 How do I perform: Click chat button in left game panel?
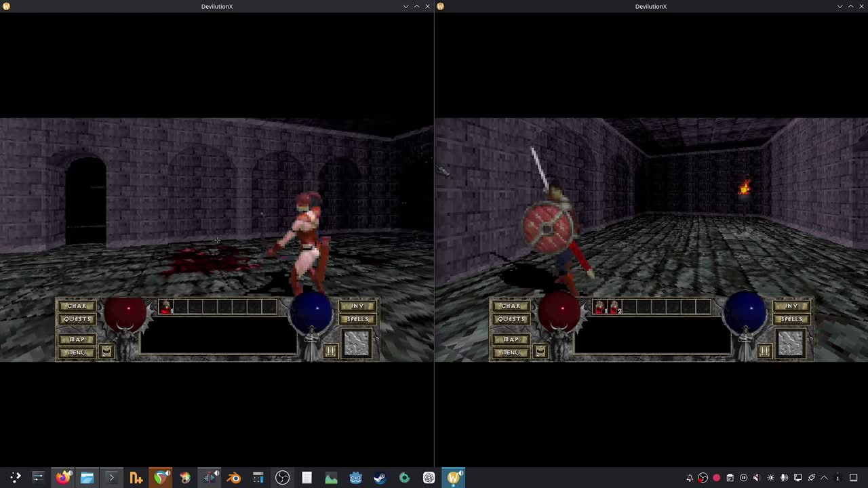click(x=106, y=351)
